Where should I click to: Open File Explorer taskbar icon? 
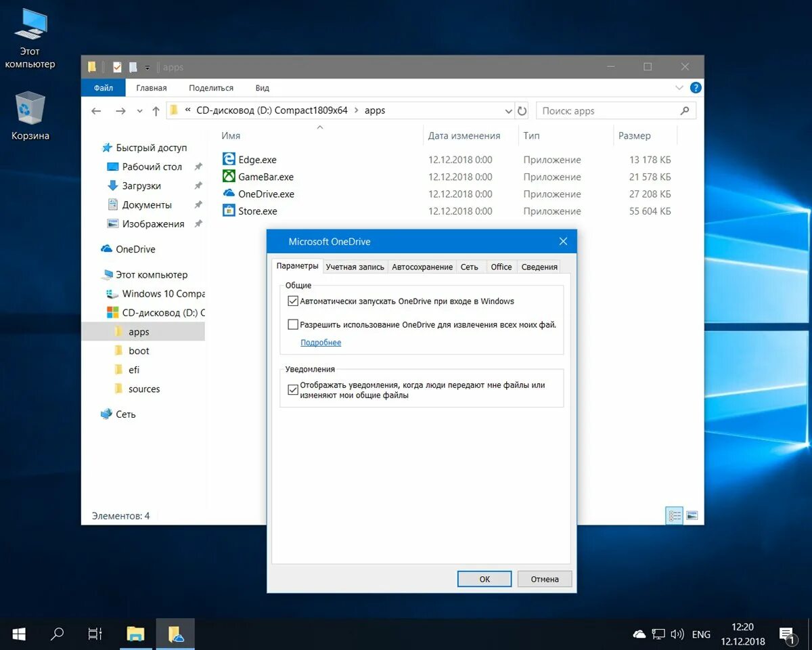pyautogui.click(x=136, y=634)
